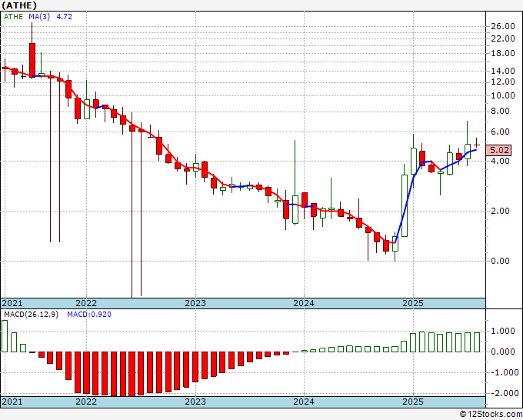
Task: Click the 0.000 MACD axis label
Action: click(x=503, y=352)
